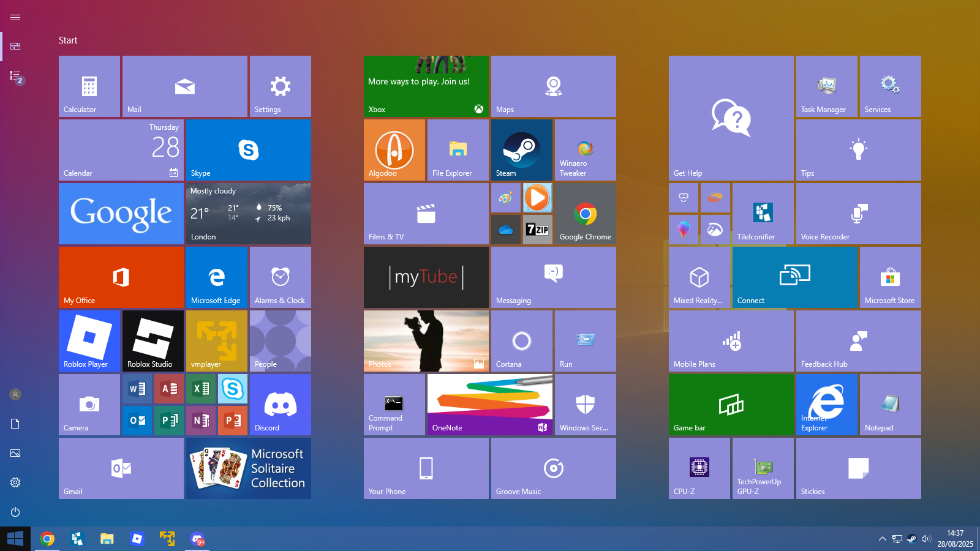This screenshot has height=551, width=980.
Task: Open the Services tile
Action: pos(891,86)
